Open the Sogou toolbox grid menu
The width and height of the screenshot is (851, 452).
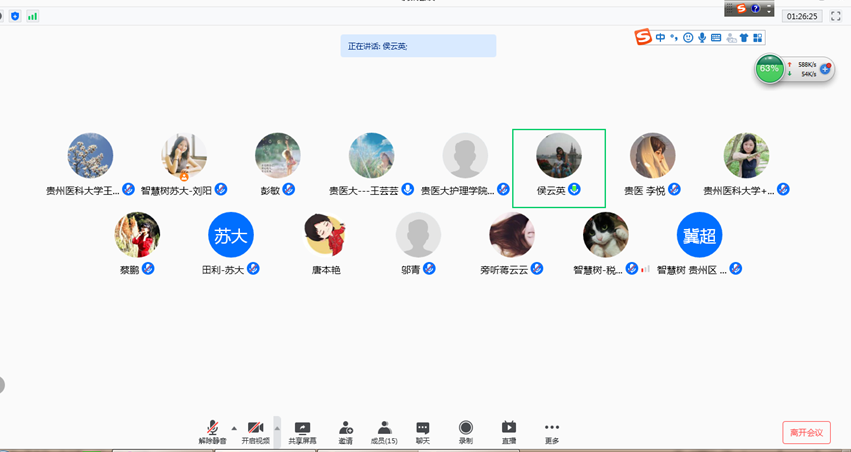[x=758, y=38]
